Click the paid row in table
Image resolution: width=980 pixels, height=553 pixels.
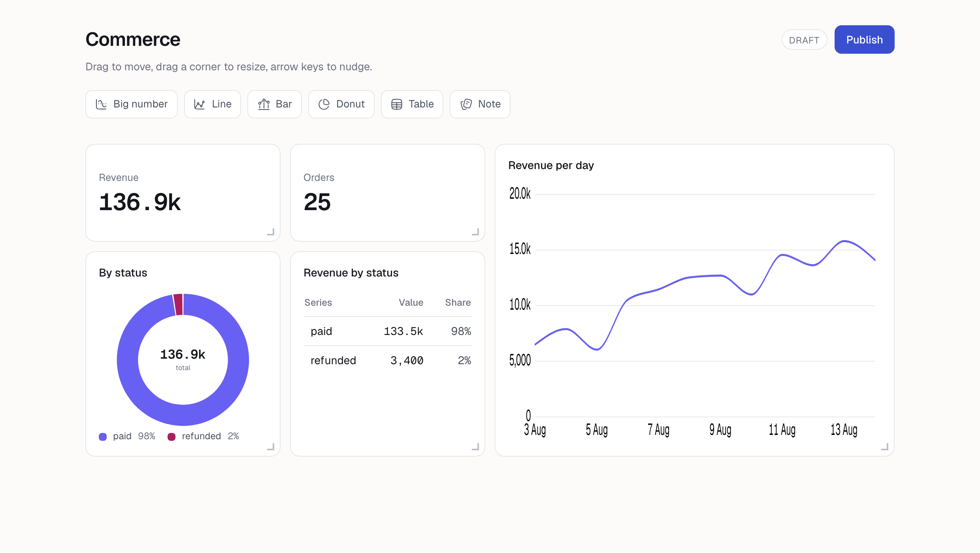pos(388,331)
